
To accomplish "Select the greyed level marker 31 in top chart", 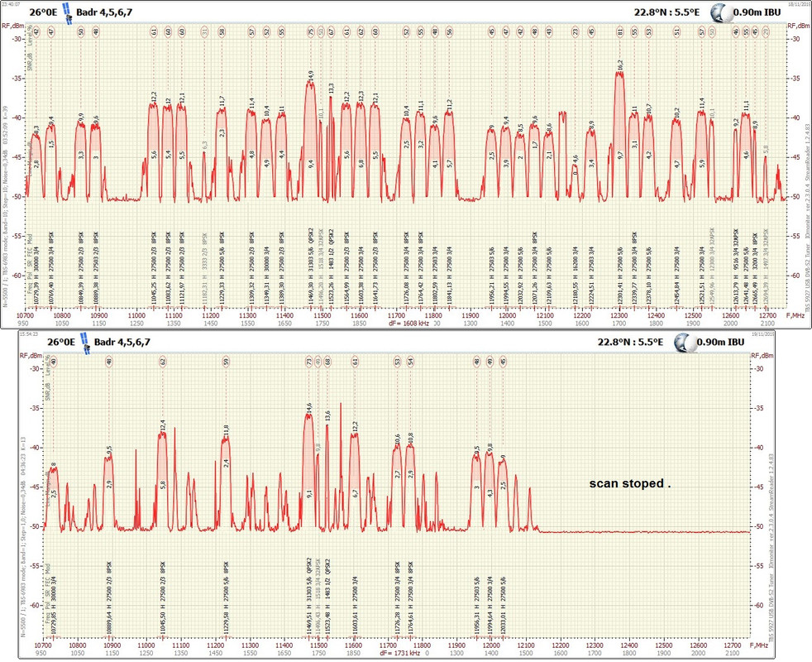I will [204, 31].
